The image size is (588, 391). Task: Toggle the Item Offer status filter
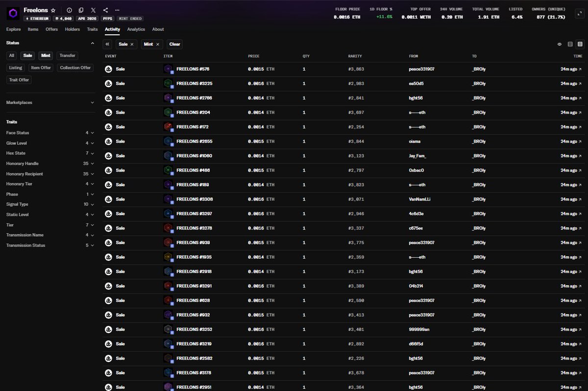pos(41,68)
